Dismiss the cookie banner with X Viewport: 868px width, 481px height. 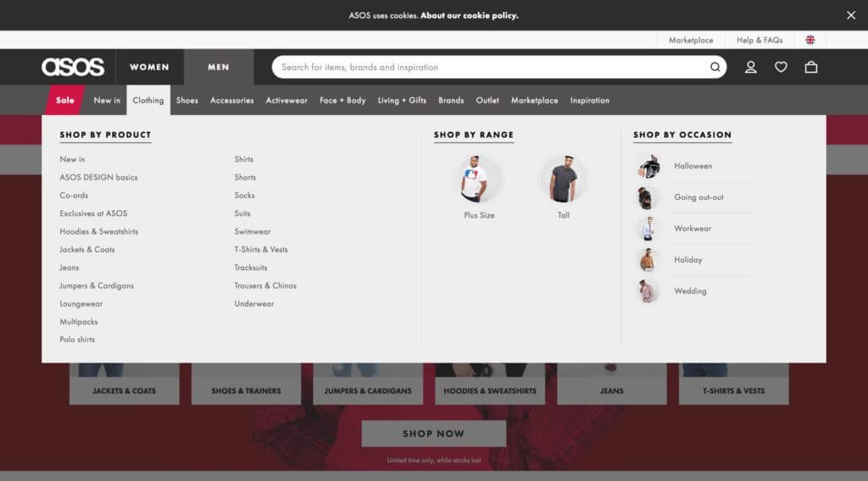tap(851, 15)
